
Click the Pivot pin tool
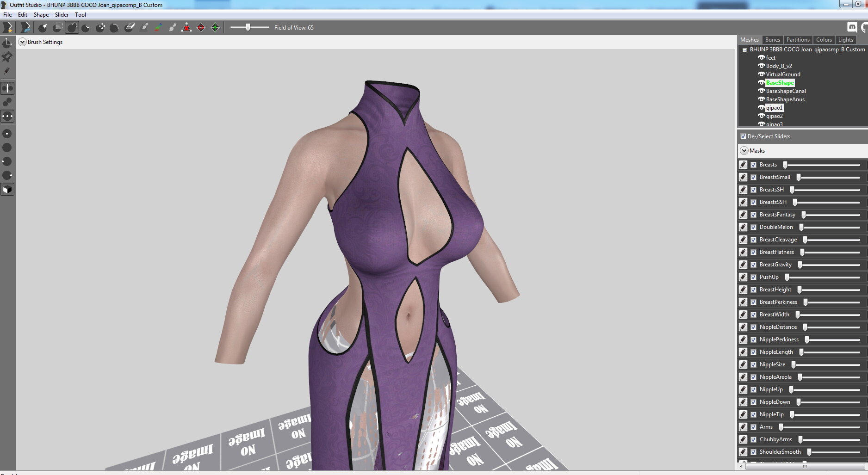tap(7, 57)
